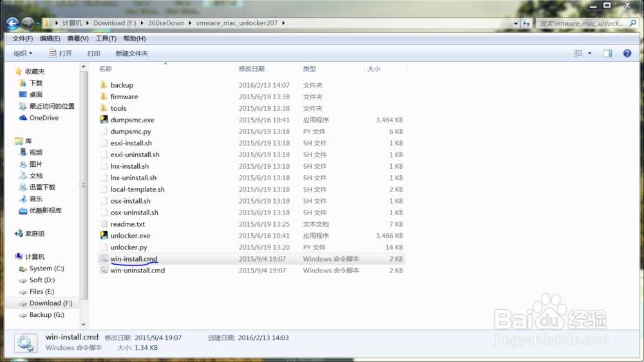The image size is (644, 362).
Task: Open the 查看(V) menu
Action: coord(78,38)
